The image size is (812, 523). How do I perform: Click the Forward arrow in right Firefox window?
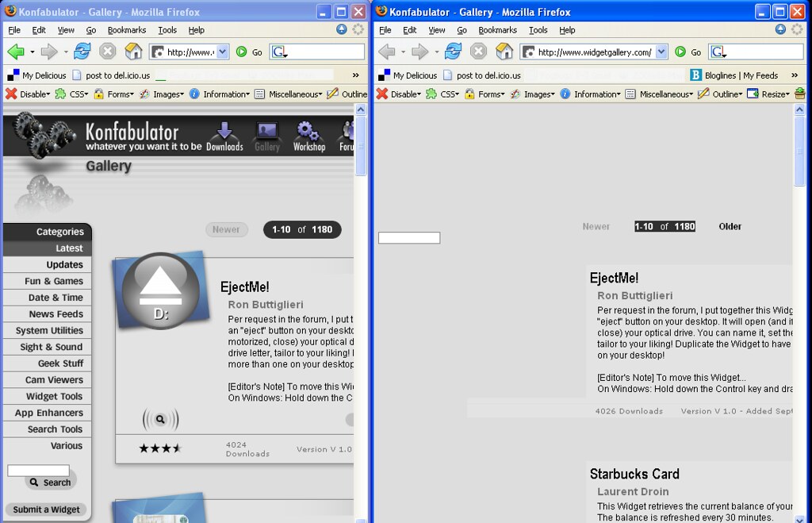tap(420, 52)
